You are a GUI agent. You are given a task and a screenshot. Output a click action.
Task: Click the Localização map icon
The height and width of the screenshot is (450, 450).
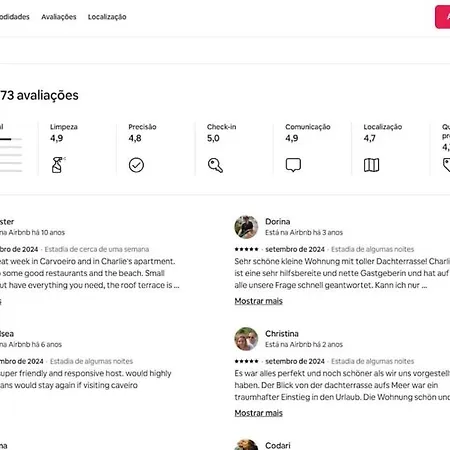tap(371, 165)
